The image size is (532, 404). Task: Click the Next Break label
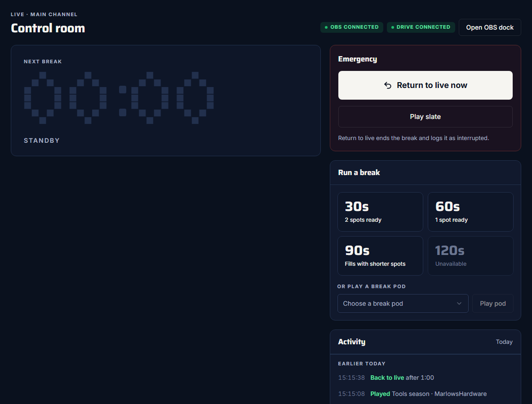43,61
